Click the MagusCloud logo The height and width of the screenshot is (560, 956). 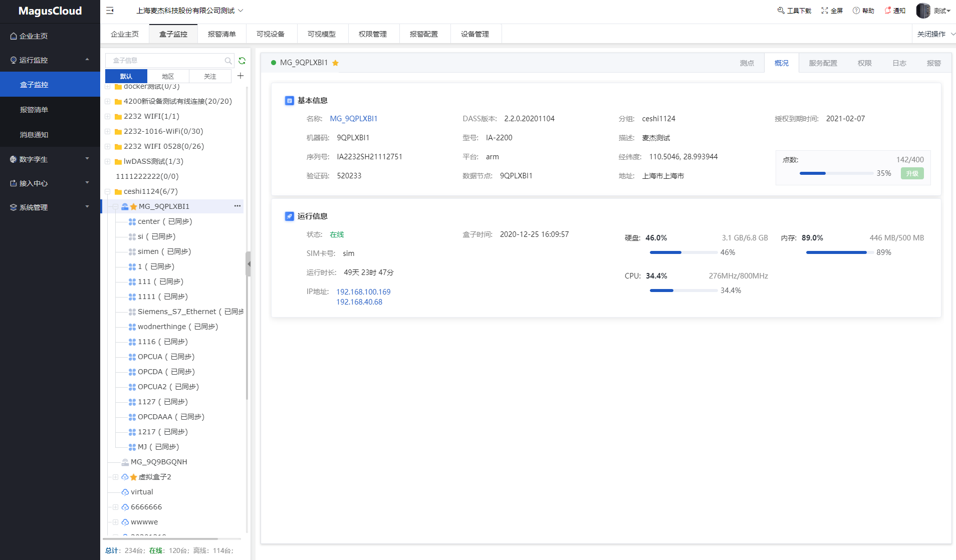pyautogui.click(x=50, y=11)
